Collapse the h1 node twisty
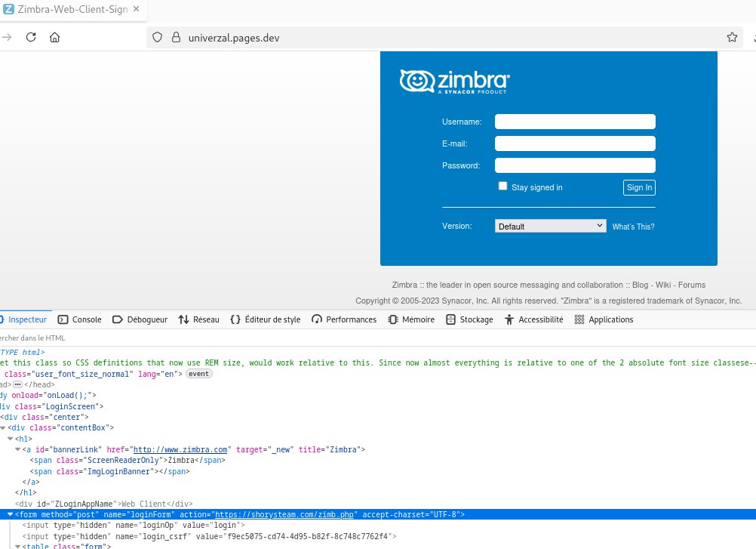Viewport: 756px width, 549px height. [10, 439]
